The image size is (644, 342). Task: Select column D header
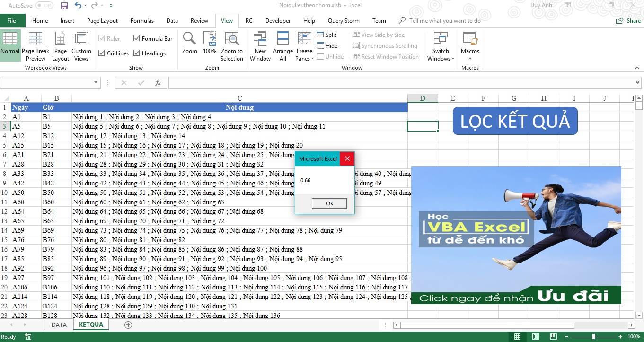tap(423, 98)
